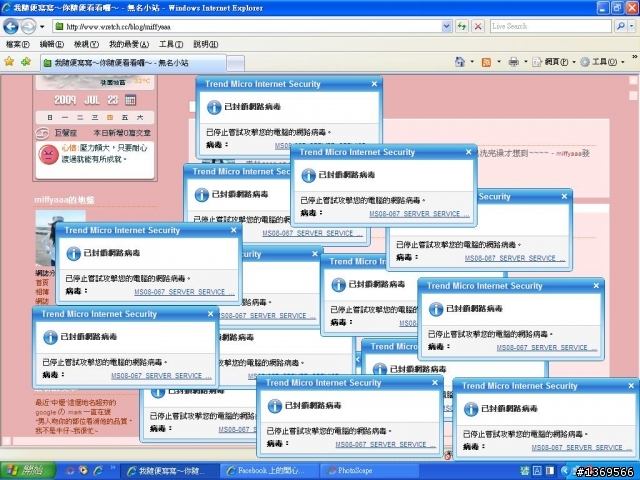Open the 檢視(V) menu
The width and height of the screenshot is (640, 480).
pyautogui.click(x=86, y=44)
